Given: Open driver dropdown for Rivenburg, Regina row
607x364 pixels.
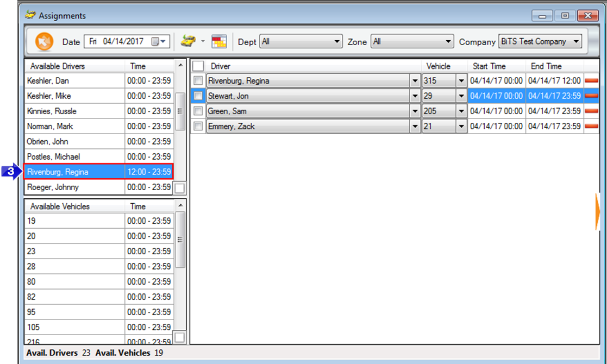Looking at the screenshot, I should pos(415,81).
